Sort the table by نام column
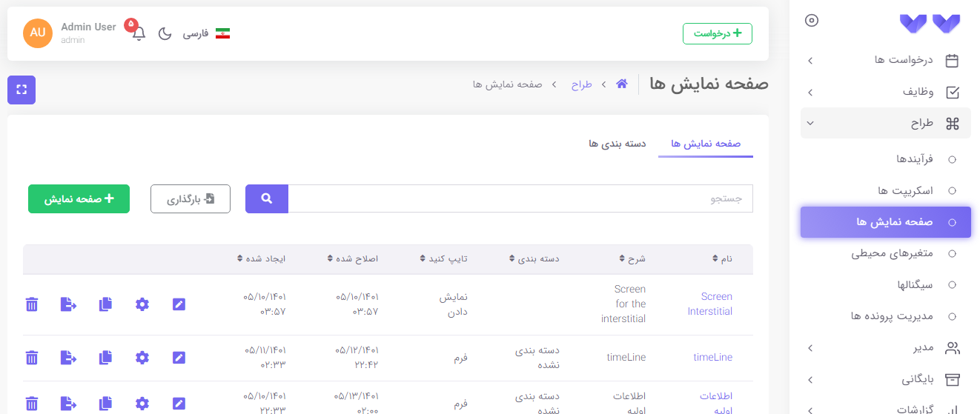This screenshot has height=414, width=980. pyautogui.click(x=722, y=259)
